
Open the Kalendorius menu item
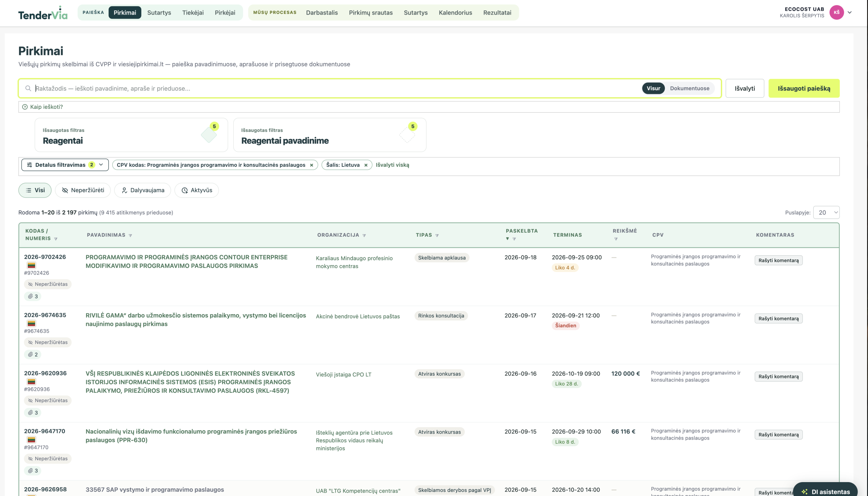pyautogui.click(x=455, y=13)
